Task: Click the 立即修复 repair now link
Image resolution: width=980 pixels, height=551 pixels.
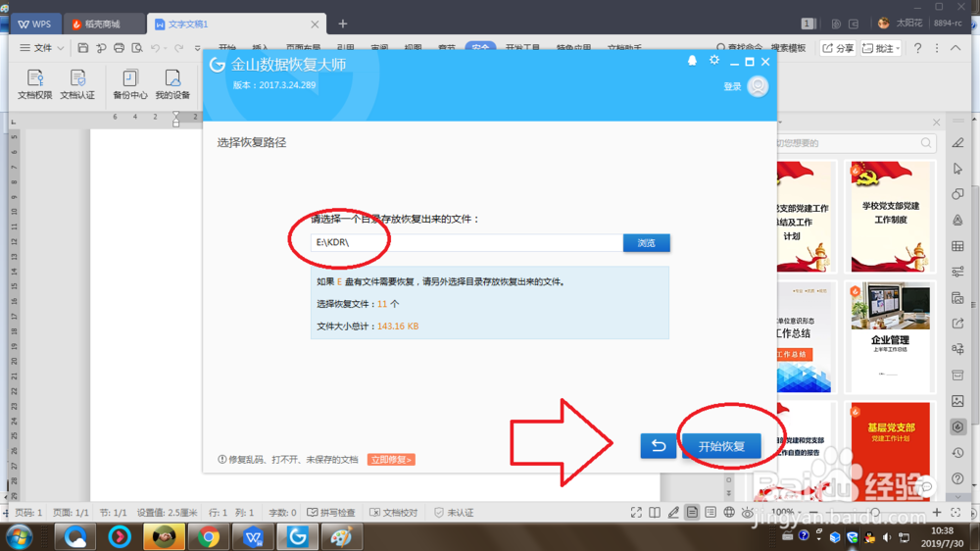Action: [x=391, y=460]
